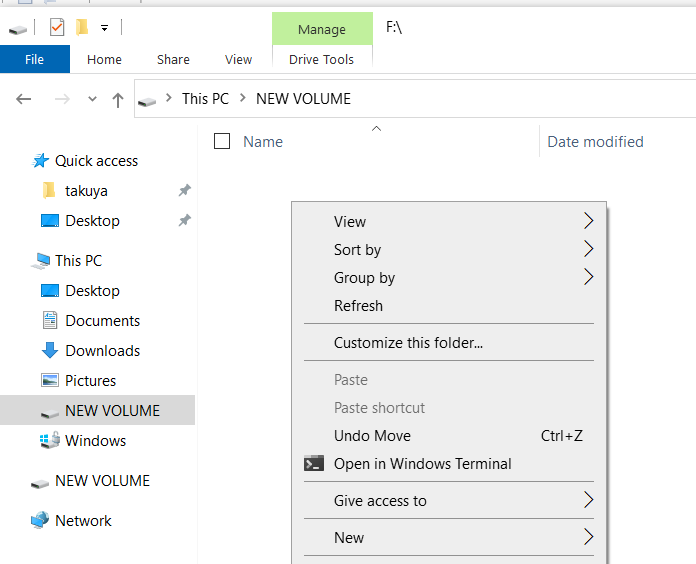Select Refresh from the context menu
The image size is (696, 564).
tap(358, 306)
